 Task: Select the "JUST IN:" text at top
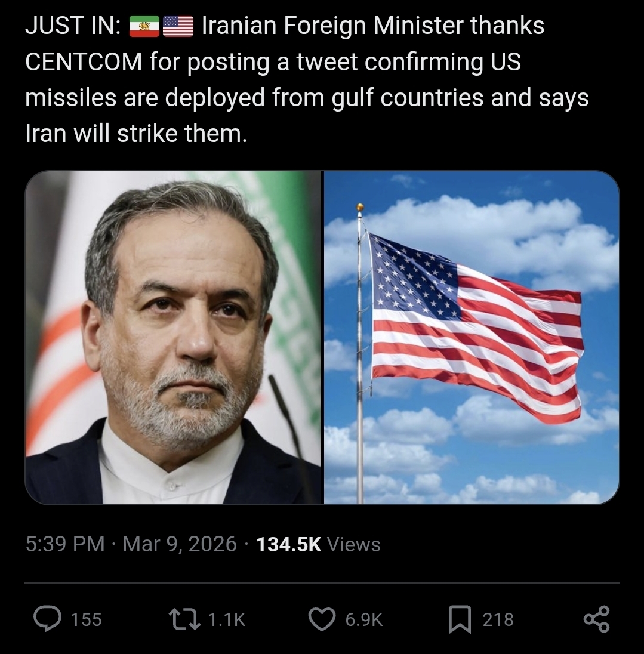[x=73, y=26]
